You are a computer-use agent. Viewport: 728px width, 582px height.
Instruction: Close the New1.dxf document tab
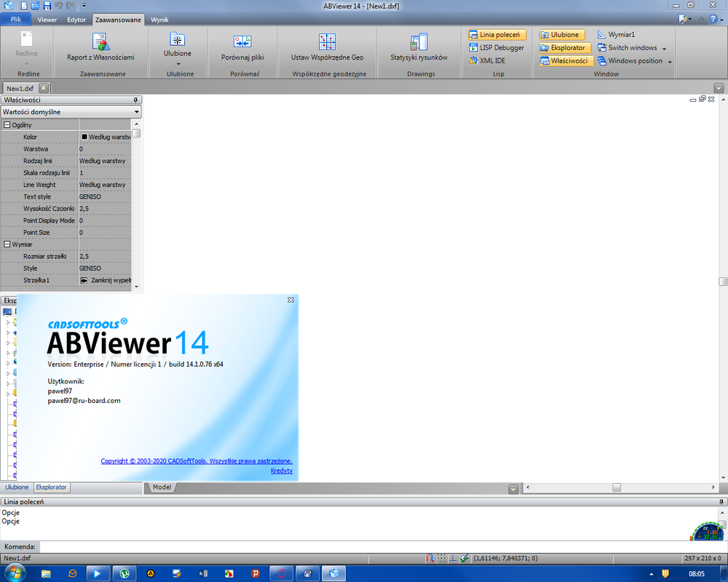tap(43, 88)
